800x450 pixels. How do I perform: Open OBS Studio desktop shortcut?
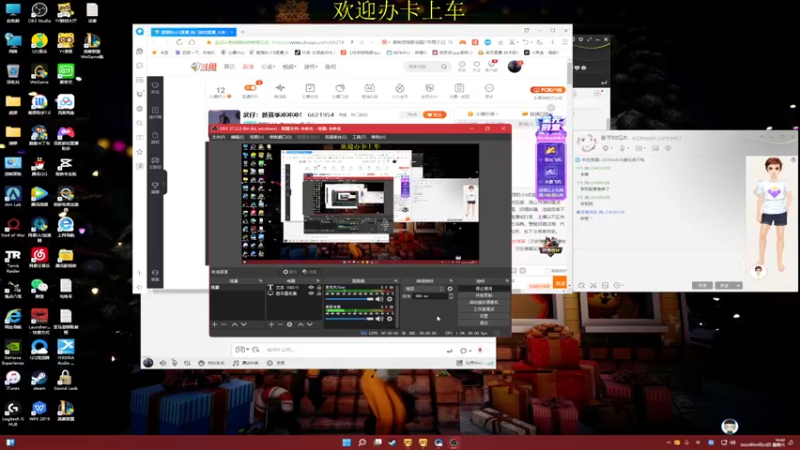[39, 13]
